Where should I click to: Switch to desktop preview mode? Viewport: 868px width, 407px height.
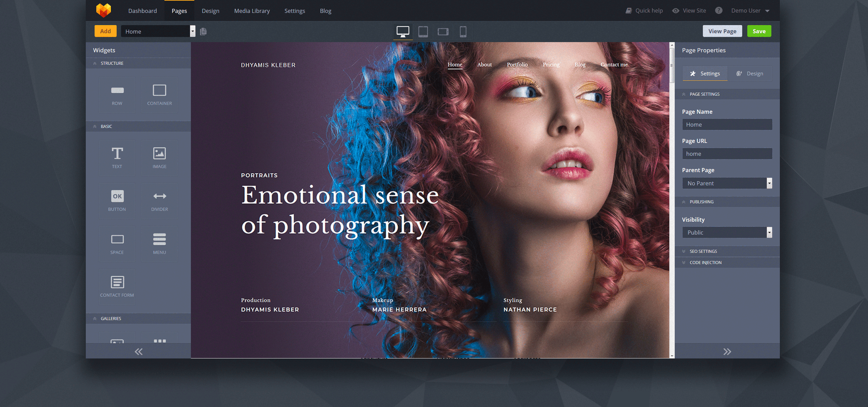[403, 32]
